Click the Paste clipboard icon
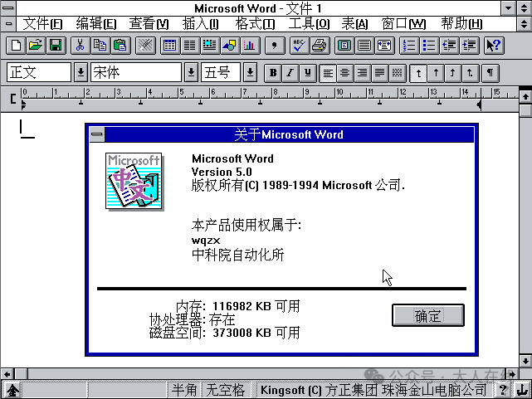The image size is (532, 399). click(120, 46)
